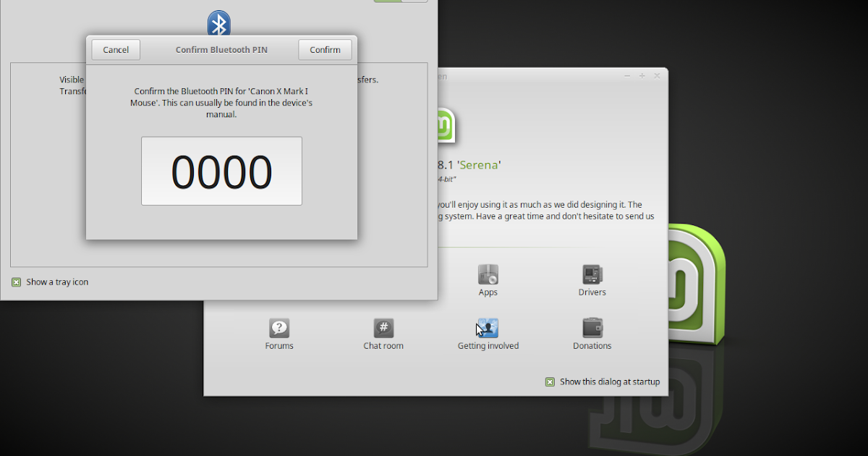This screenshot has height=456, width=868.
Task: Disable 'Show this dialog at startup'
Action: coord(550,381)
